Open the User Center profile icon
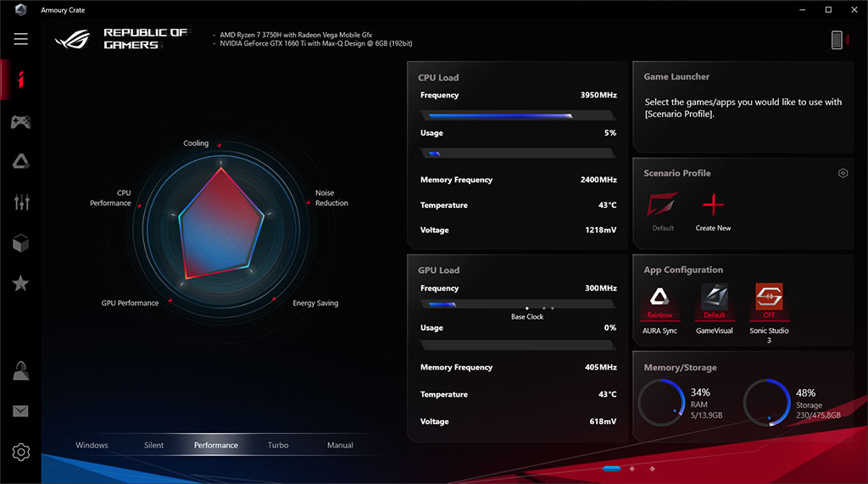The height and width of the screenshot is (484, 868). [x=21, y=370]
